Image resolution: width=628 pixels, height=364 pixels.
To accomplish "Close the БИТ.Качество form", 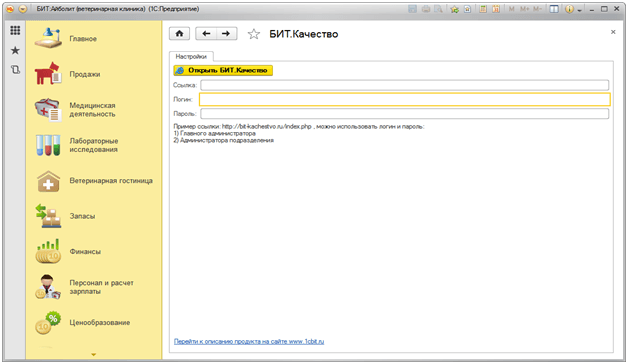I will (613, 32).
